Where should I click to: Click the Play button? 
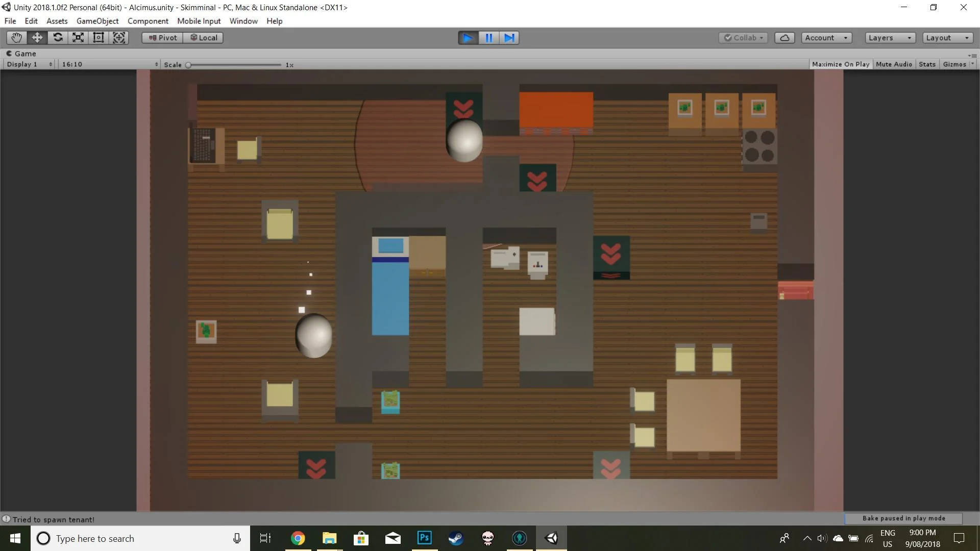click(x=468, y=38)
